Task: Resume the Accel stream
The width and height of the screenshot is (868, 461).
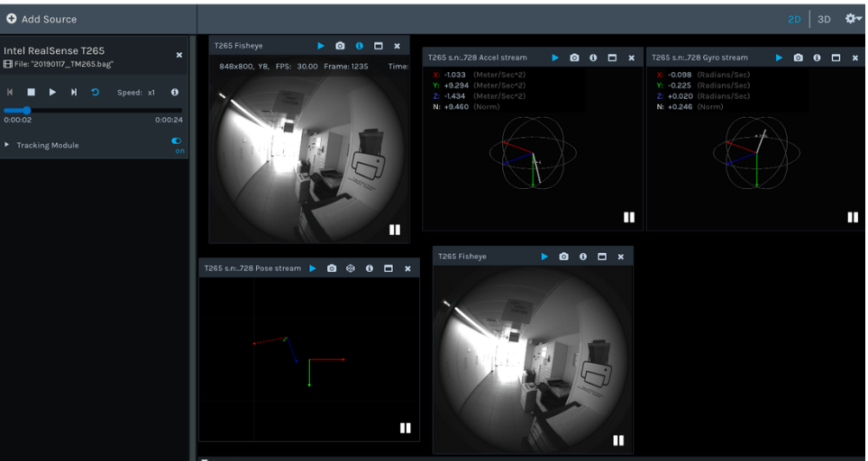Action: point(555,58)
